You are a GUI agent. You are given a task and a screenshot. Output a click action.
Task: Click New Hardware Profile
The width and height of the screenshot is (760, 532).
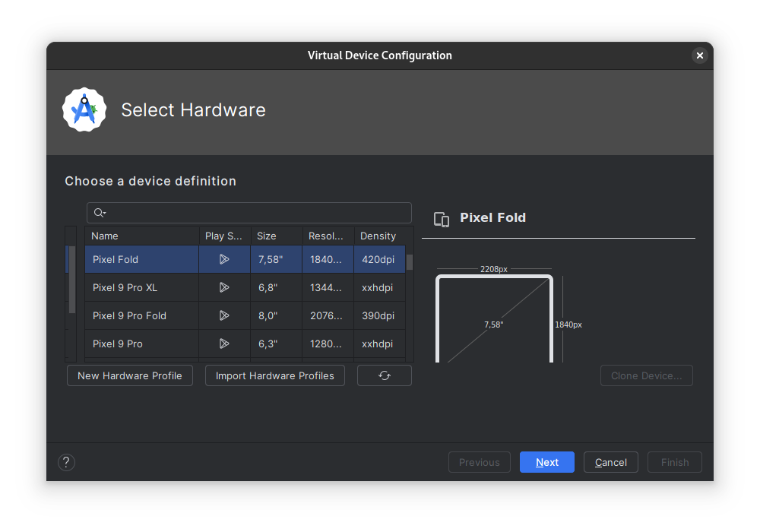coord(129,375)
